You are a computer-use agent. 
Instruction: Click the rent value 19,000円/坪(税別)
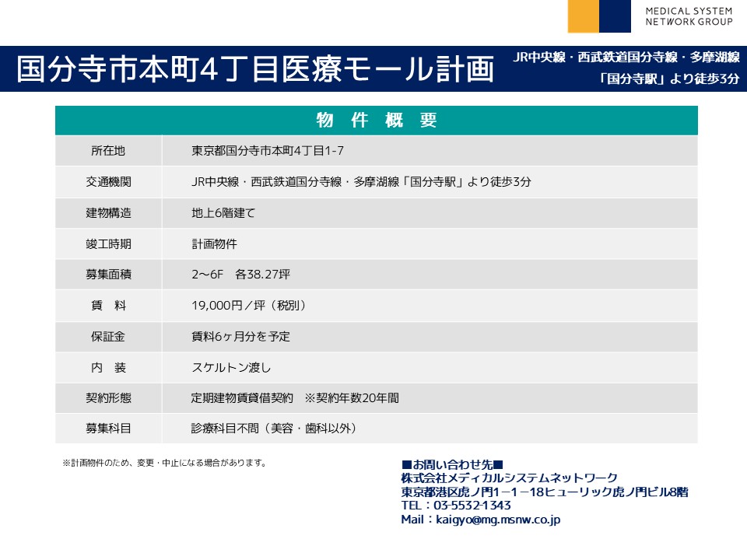250,306
